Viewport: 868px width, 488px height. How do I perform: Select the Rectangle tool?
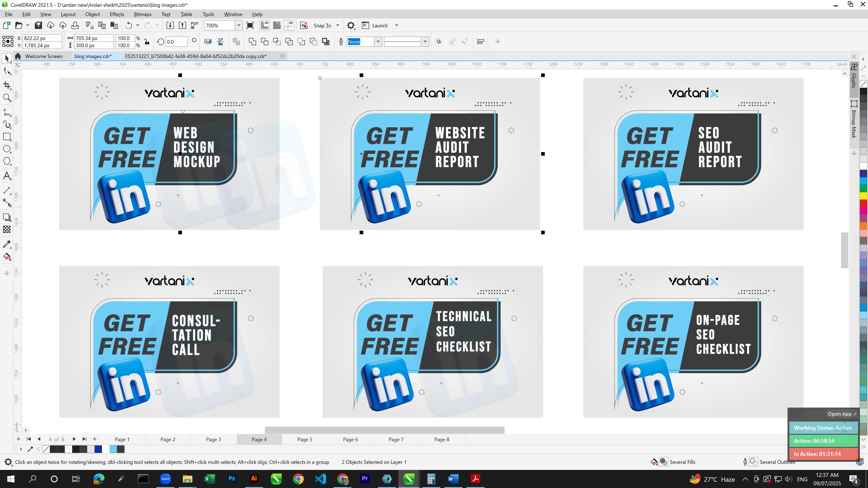coord(7,137)
